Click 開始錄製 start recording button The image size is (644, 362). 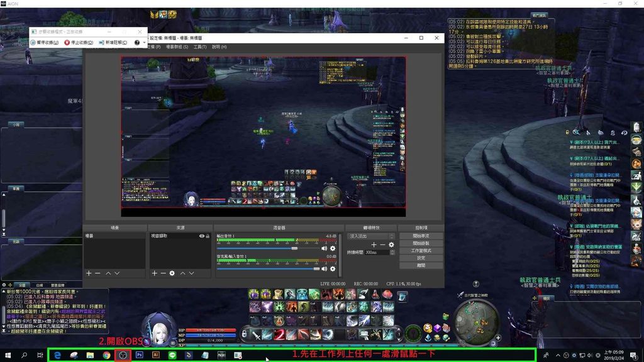(x=421, y=243)
